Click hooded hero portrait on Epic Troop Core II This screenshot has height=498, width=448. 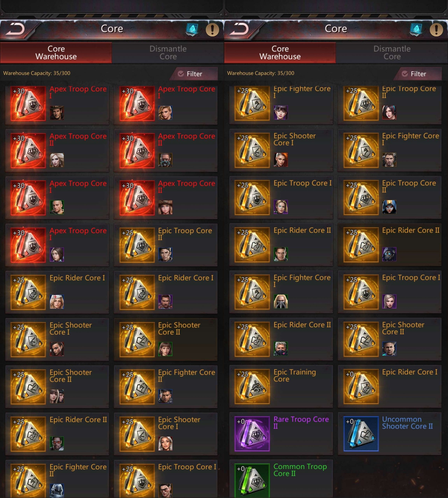[x=389, y=207]
